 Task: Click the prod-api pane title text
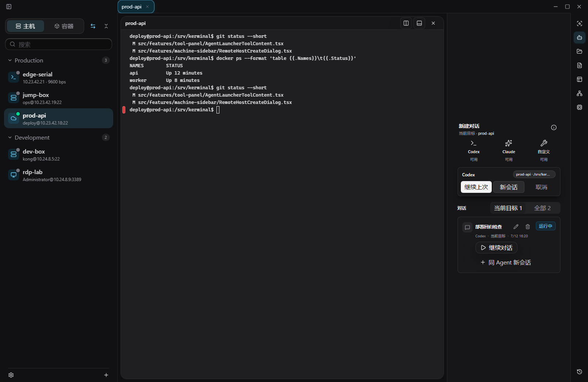pyautogui.click(x=135, y=23)
